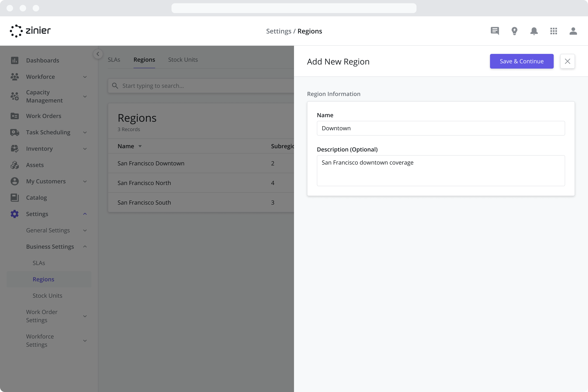Focus the region search box
This screenshot has height=392, width=588.
click(x=201, y=86)
